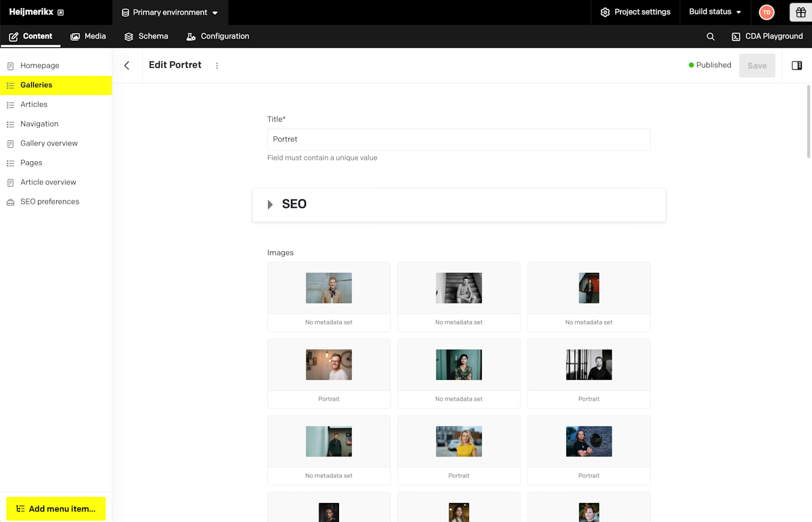Select the yellow-dress woman portrait thumbnail

[x=459, y=441]
